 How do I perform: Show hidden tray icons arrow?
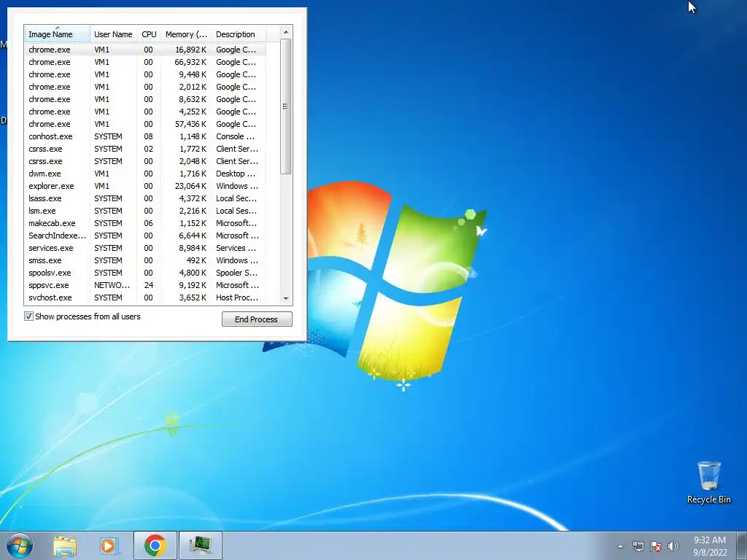tap(620, 546)
